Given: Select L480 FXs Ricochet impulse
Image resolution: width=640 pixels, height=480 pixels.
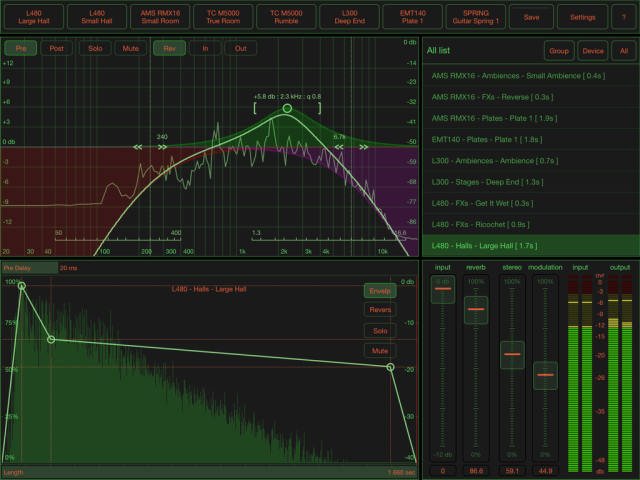Looking at the screenshot, I should pyautogui.click(x=530, y=224).
